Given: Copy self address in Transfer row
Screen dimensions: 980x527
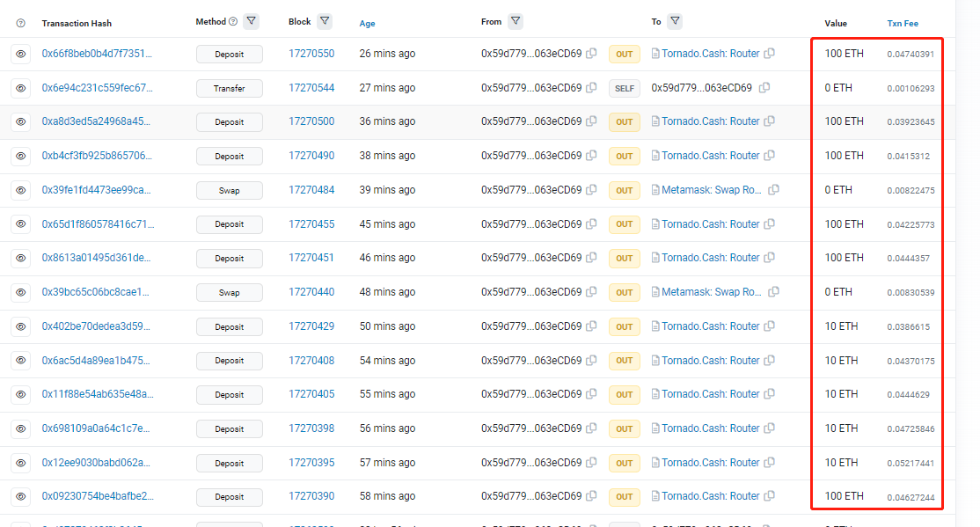Looking at the screenshot, I should coord(764,88).
